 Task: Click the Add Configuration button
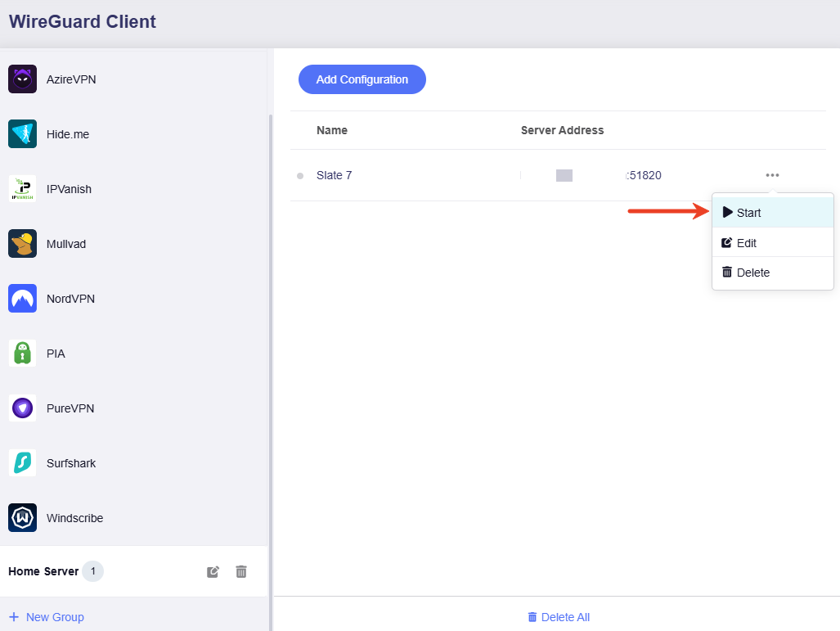(362, 79)
